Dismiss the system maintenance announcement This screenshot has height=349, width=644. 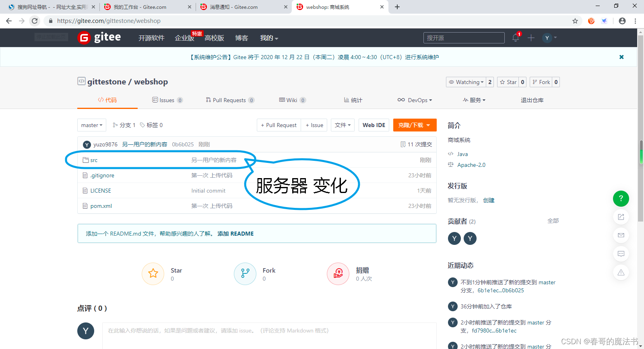621,57
